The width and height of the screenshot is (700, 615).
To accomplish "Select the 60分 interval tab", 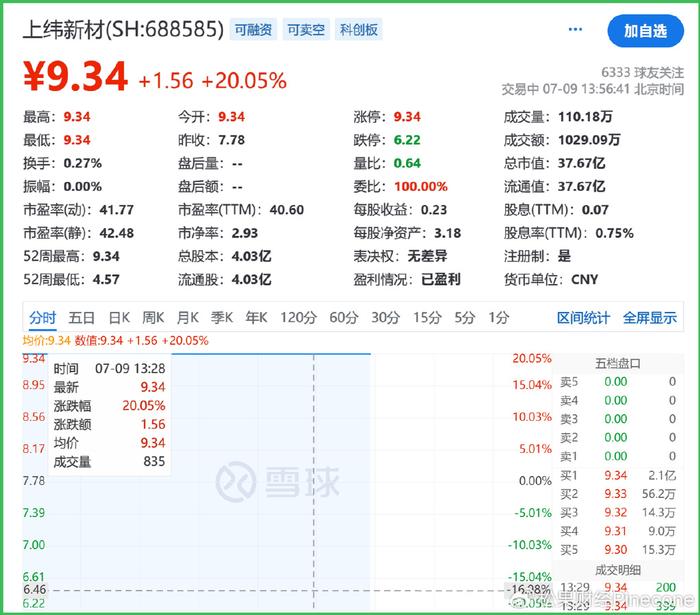I will (x=344, y=318).
